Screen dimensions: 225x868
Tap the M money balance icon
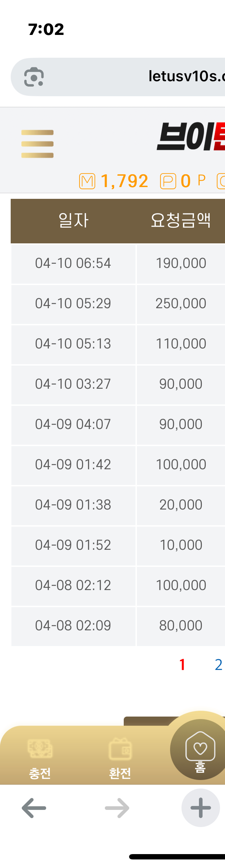point(87,181)
